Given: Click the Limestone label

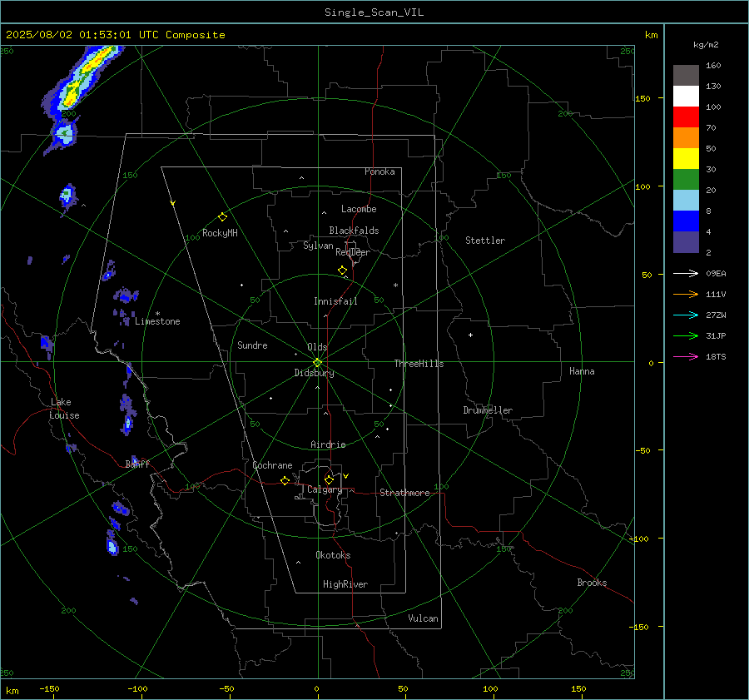Looking at the screenshot, I should point(157,321).
